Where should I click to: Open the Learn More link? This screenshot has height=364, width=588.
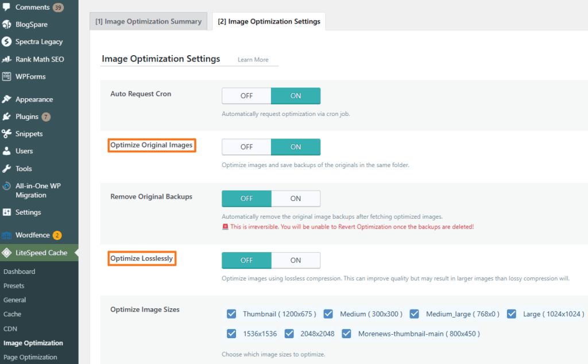253,60
